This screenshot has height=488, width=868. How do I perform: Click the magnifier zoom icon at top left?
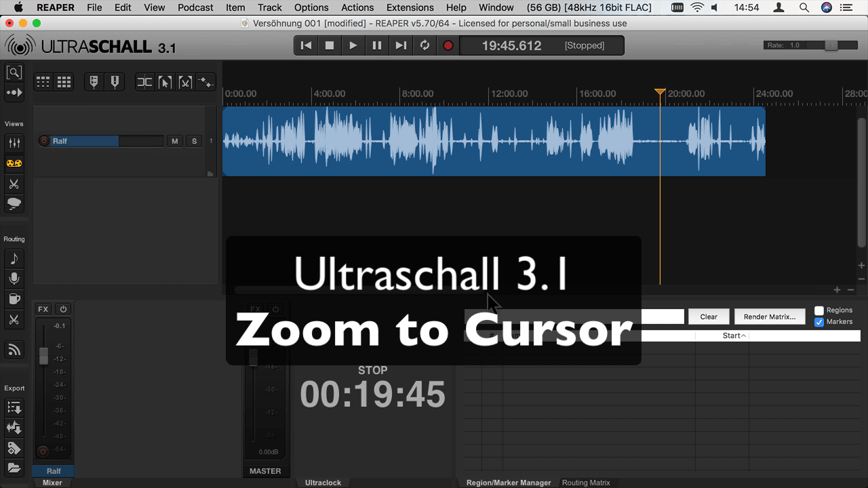14,73
